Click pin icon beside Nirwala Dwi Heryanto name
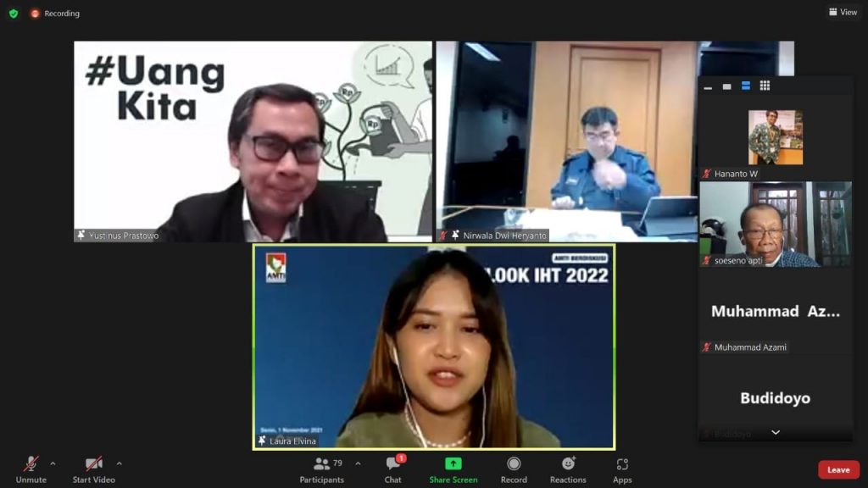This screenshot has height=488, width=868. click(x=455, y=236)
